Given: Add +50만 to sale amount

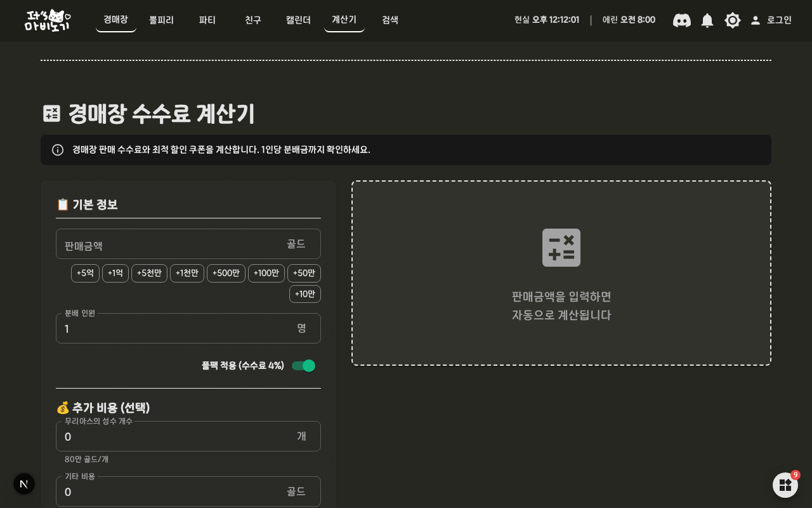Looking at the screenshot, I should tap(304, 273).
